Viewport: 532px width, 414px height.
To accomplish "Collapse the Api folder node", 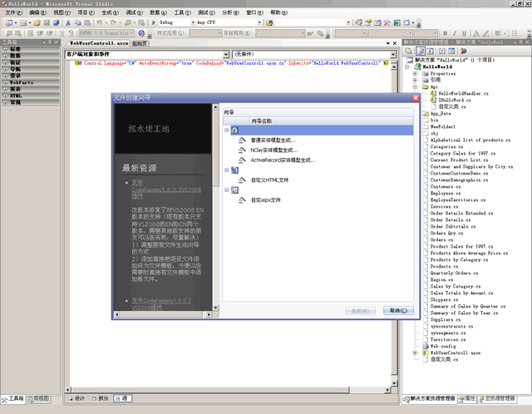I will (415, 86).
